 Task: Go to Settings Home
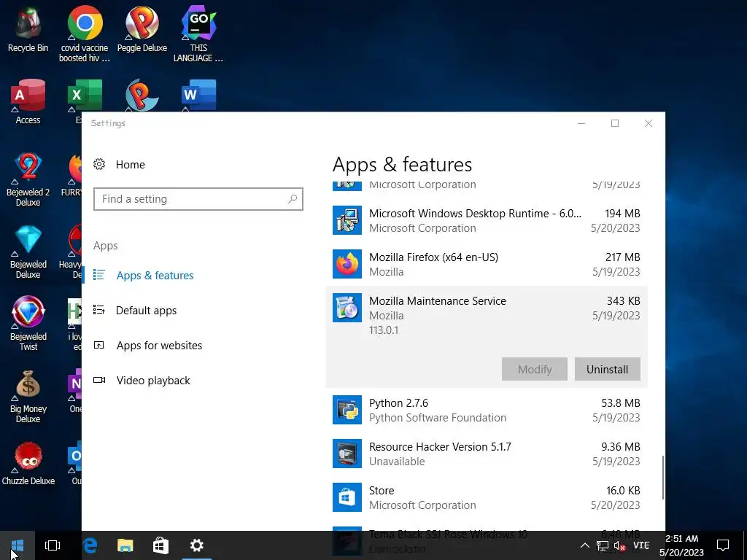point(130,164)
